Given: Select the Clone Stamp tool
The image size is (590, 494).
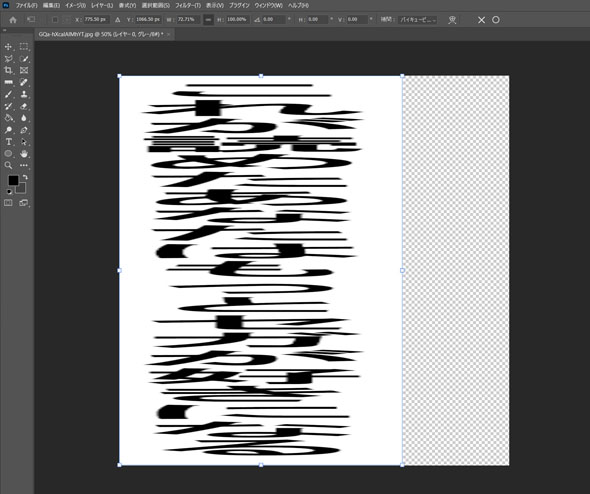Looking at the screenshot, I should tap(24, 94).
